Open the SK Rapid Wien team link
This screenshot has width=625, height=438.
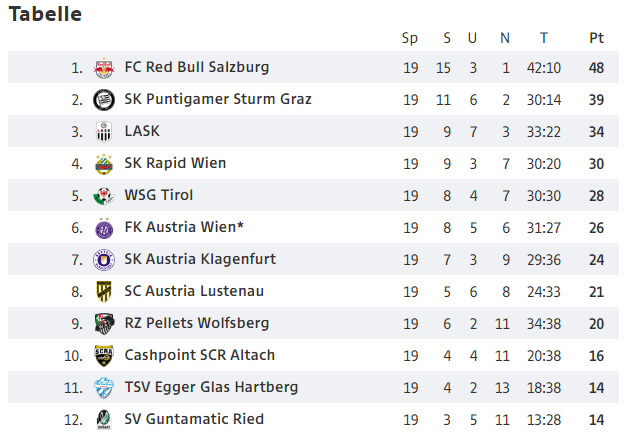pos(175,163)
